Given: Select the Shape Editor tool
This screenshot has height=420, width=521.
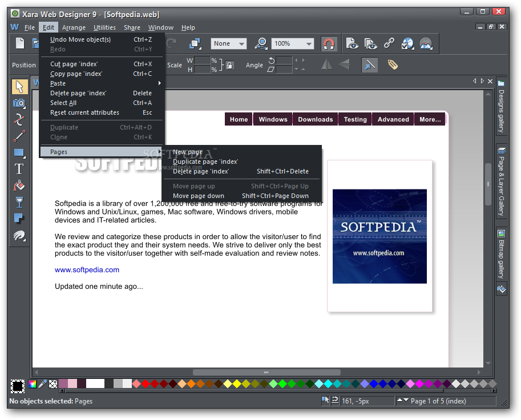Looking at the screenshot, I should coord(19,120).
